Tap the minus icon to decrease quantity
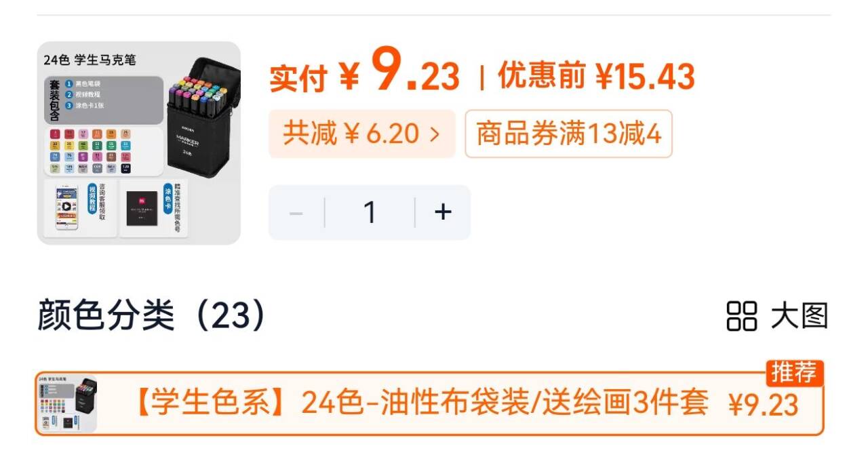Image resolution: width=868 pixels, height=461 pixels. tap(296, 213)
